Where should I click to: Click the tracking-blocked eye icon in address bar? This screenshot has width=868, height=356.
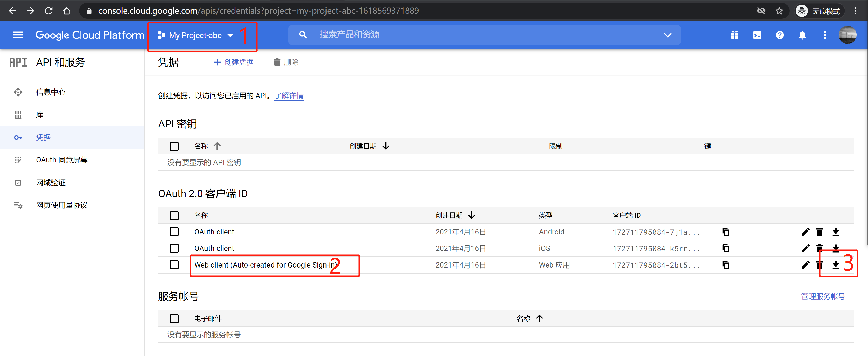761,11
